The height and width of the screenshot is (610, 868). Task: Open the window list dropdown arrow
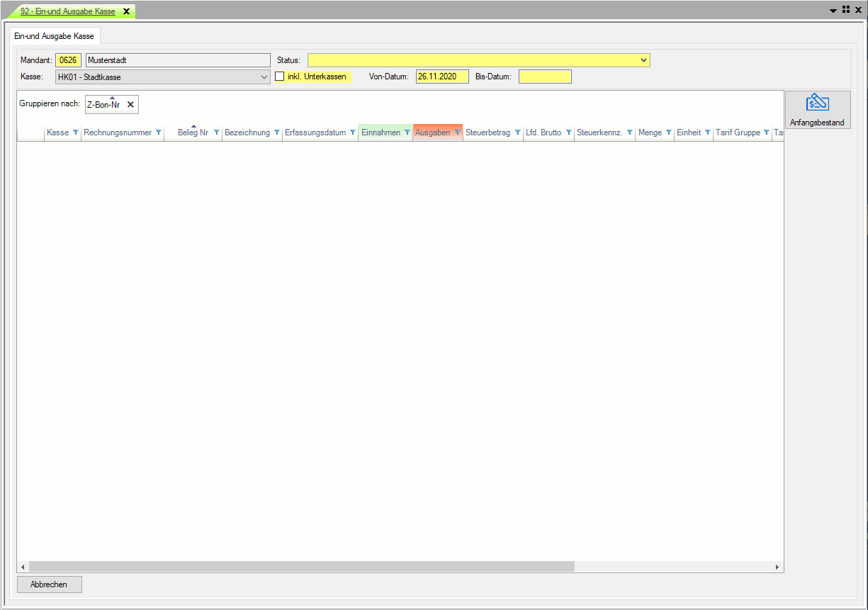pyautogui.click(x=833, y=11)
